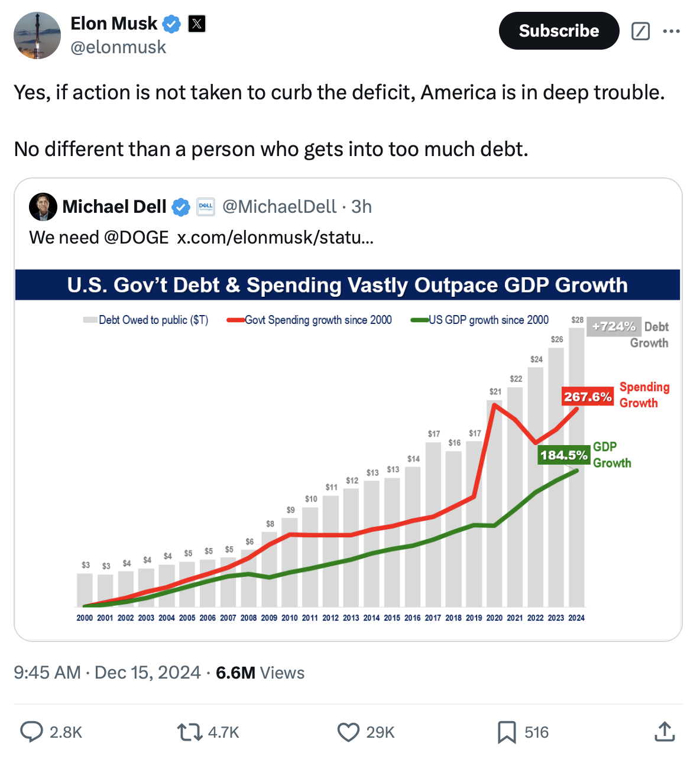Repost this tweet via retweet icon

(190, 732)
